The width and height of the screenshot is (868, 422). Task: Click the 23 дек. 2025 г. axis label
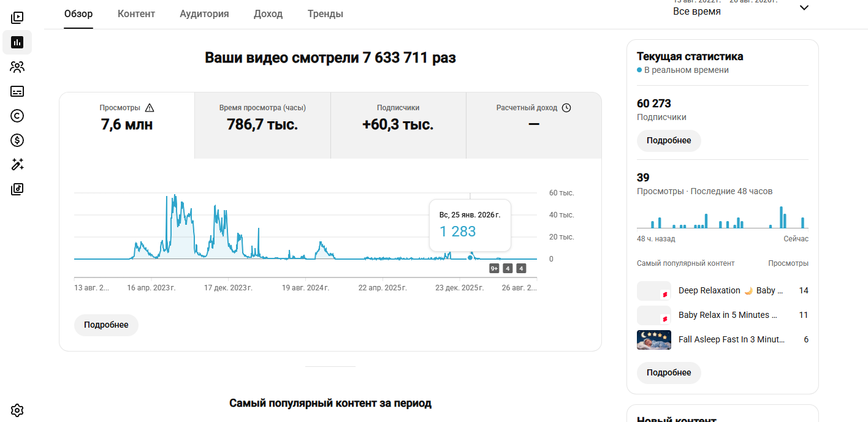tap(460, 287)
